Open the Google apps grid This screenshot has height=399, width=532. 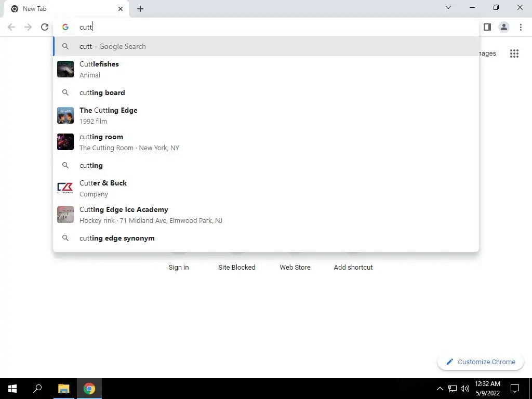(x=514, y=54)
